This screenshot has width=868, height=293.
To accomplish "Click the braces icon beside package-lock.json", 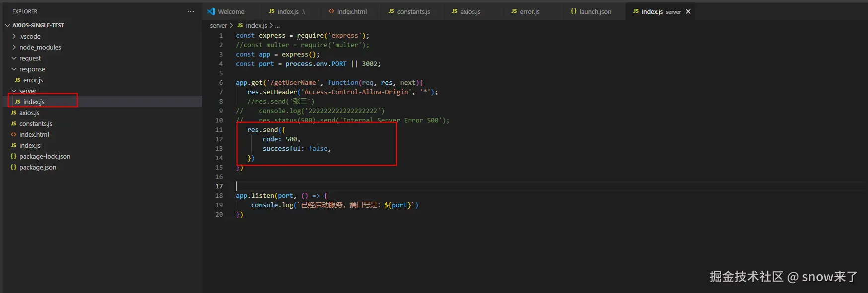I will 13,156.
